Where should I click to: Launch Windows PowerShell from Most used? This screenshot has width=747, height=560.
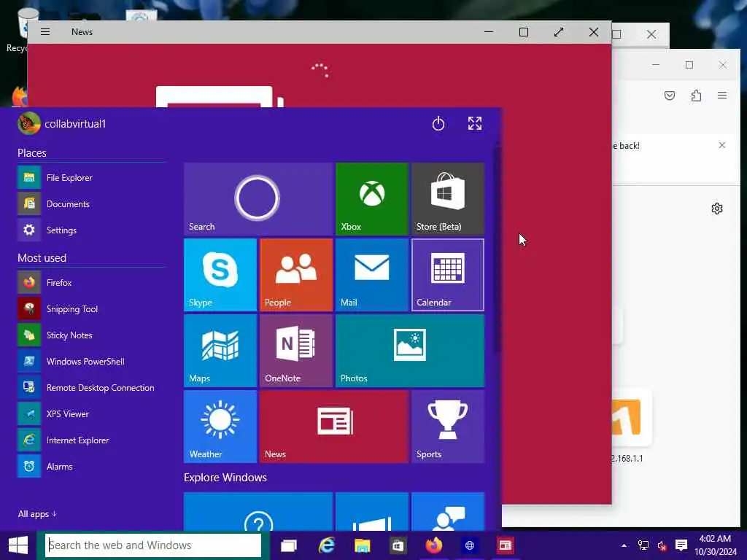click(x=91, y=362)
